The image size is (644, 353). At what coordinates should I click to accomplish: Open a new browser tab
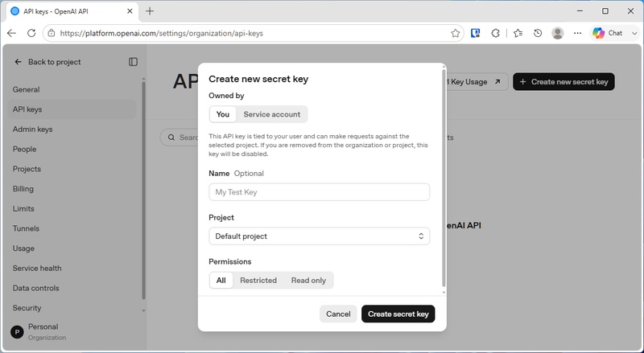point(150,11)
